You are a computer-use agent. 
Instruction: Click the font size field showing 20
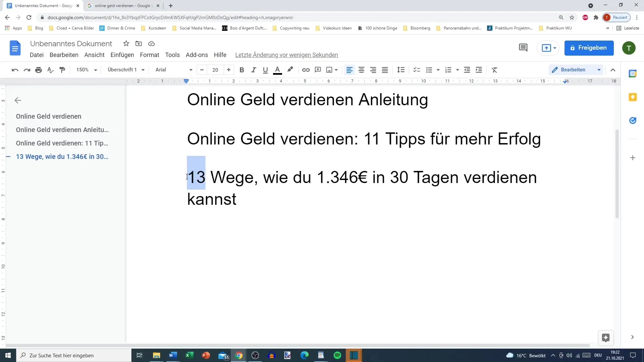click(215, 70)
